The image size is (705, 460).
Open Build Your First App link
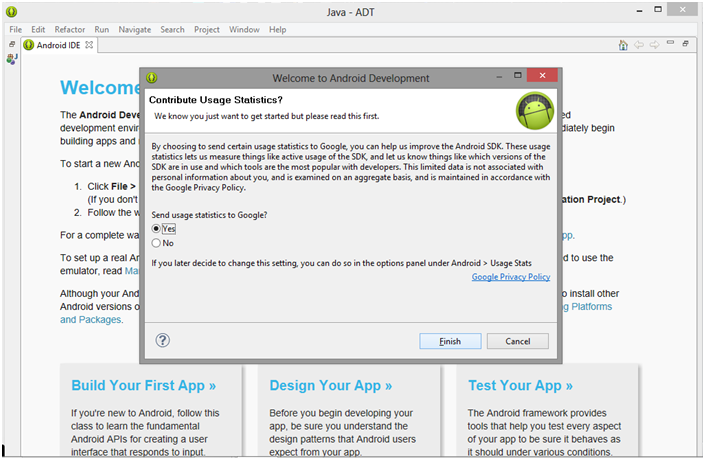coord(143,385)
